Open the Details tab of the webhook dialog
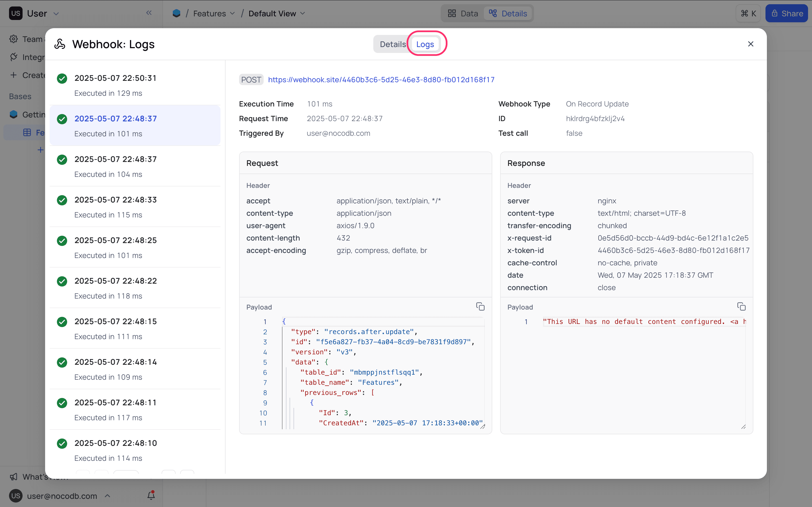812x507 pixels. pos(392,44)
